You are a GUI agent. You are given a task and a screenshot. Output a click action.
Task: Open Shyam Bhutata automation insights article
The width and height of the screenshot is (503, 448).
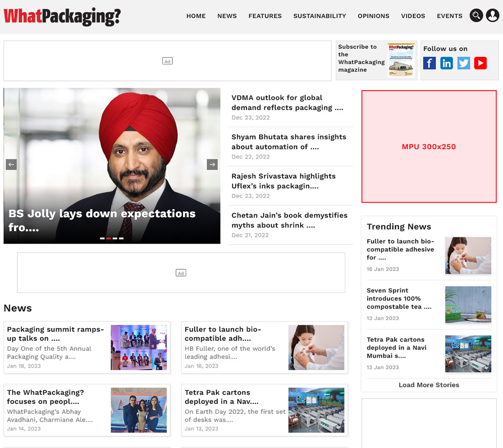pyautogui.click(x=289, y=142)
